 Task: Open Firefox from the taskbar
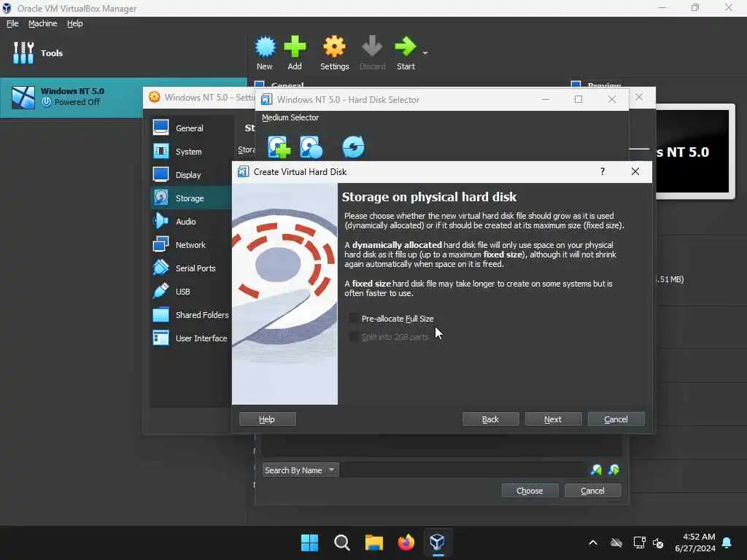(x=406, y=542)
